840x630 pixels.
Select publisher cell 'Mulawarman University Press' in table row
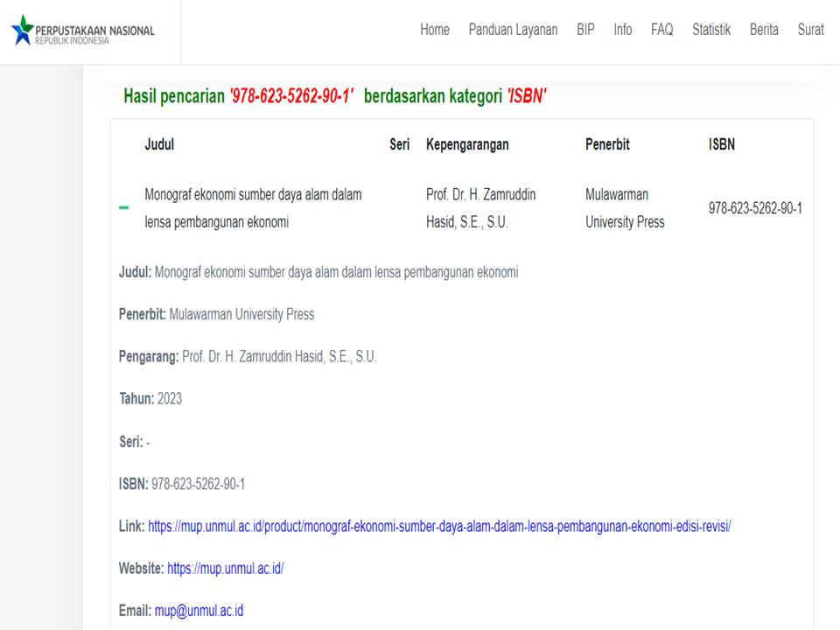click(x=625, y=208)
